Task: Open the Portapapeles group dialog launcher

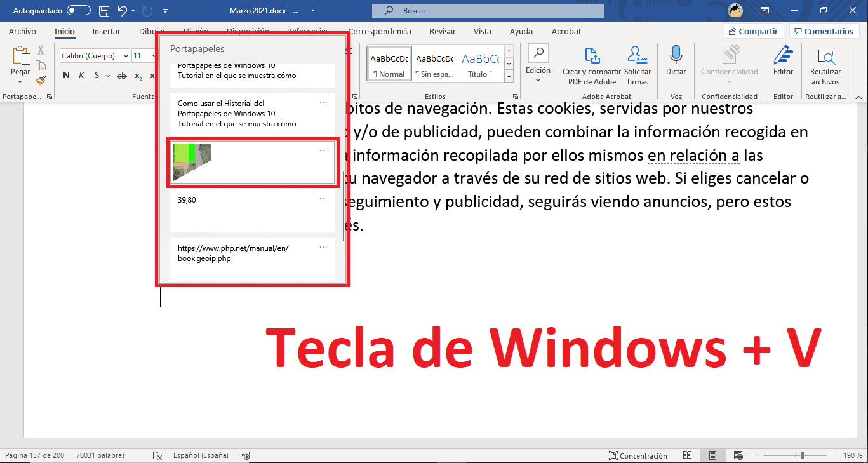Action: 50,97
